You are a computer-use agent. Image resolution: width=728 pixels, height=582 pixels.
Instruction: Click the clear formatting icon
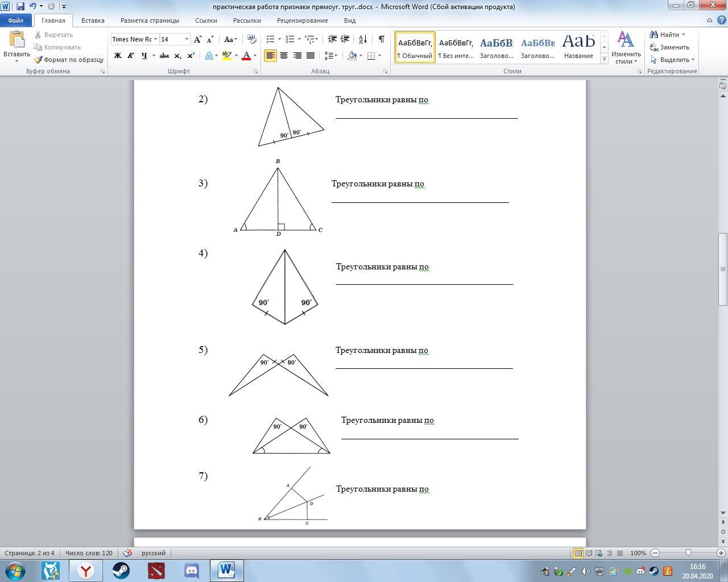coord(252,39)
